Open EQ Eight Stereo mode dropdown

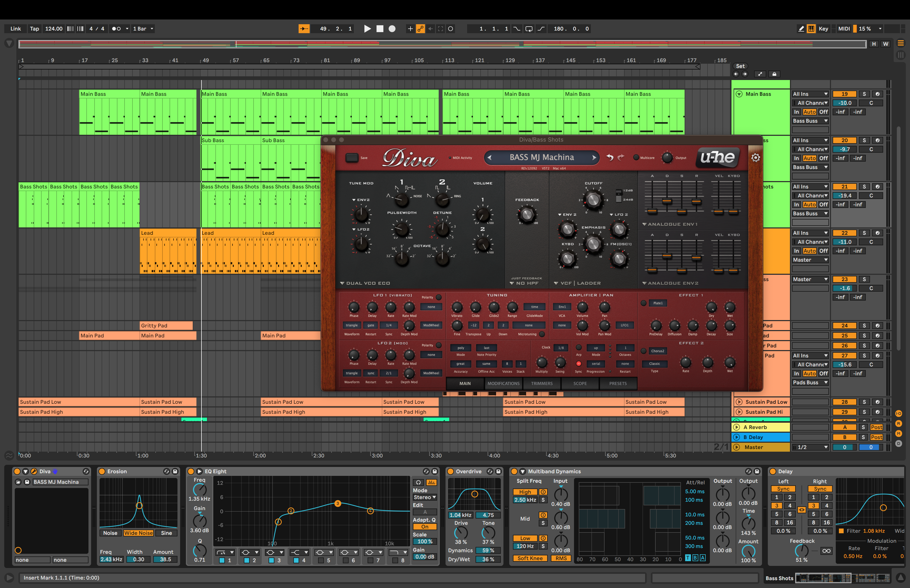[425, 497]
